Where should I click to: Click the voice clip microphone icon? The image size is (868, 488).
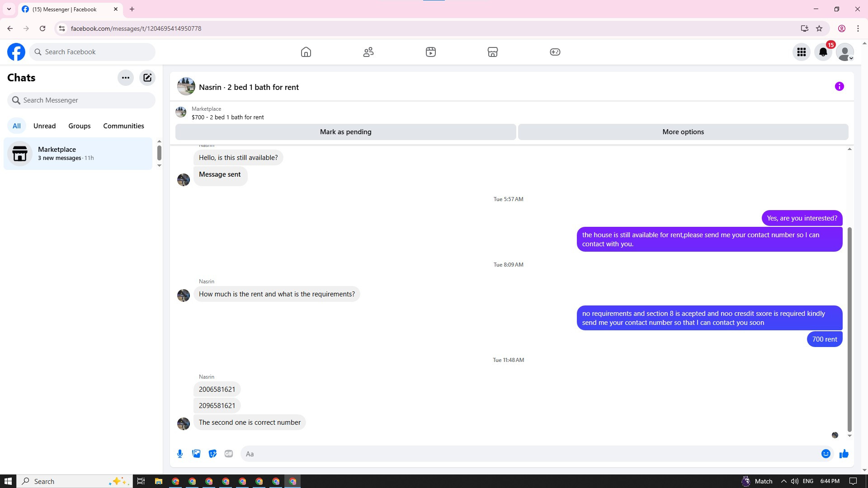click(x=180, y=454)
